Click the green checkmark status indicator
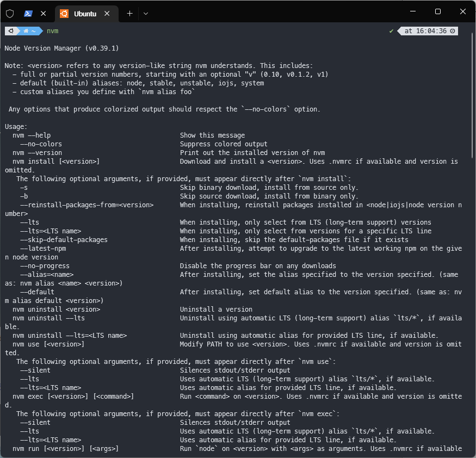This screenshot has height=458, width=476. pos(391,31)
